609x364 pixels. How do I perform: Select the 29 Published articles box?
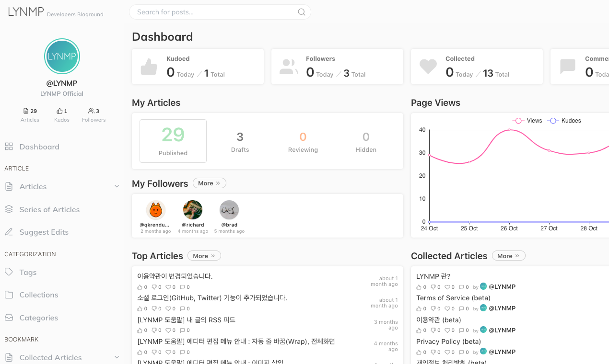pos(173,141)
